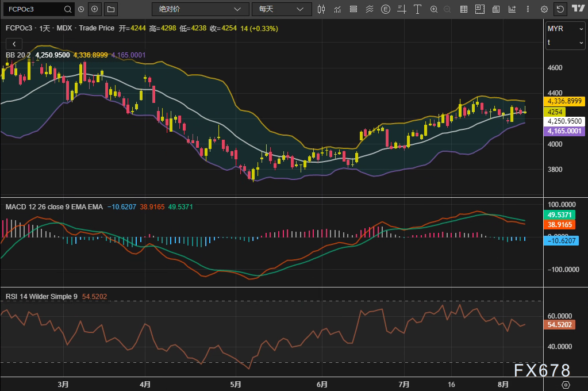Open the folder icon beside symbol search
This screenshot has width=588, height=391.
pos(110,9)
